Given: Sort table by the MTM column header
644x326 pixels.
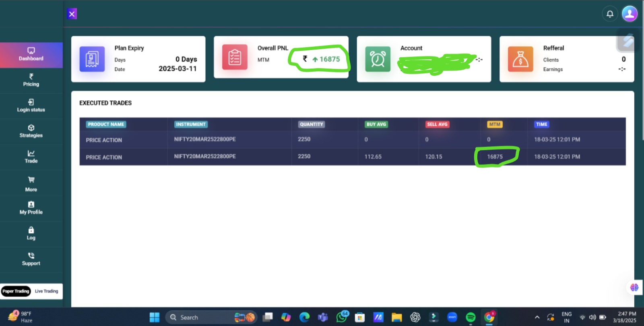Looking at the screenshot, I should (x=495, y=125).
